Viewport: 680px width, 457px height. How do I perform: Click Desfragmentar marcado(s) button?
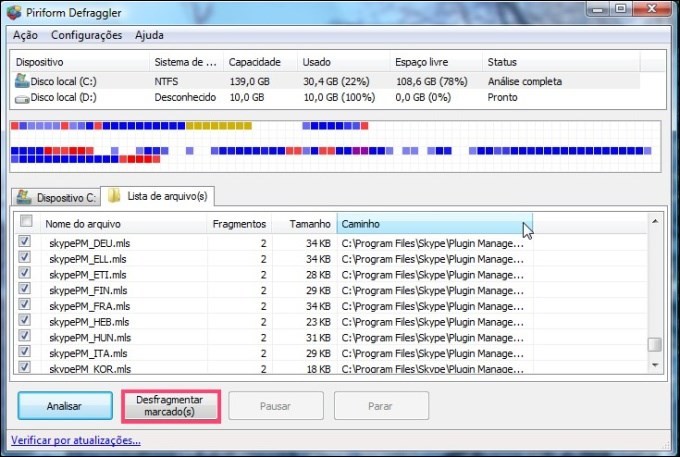[x=171, y=406]
